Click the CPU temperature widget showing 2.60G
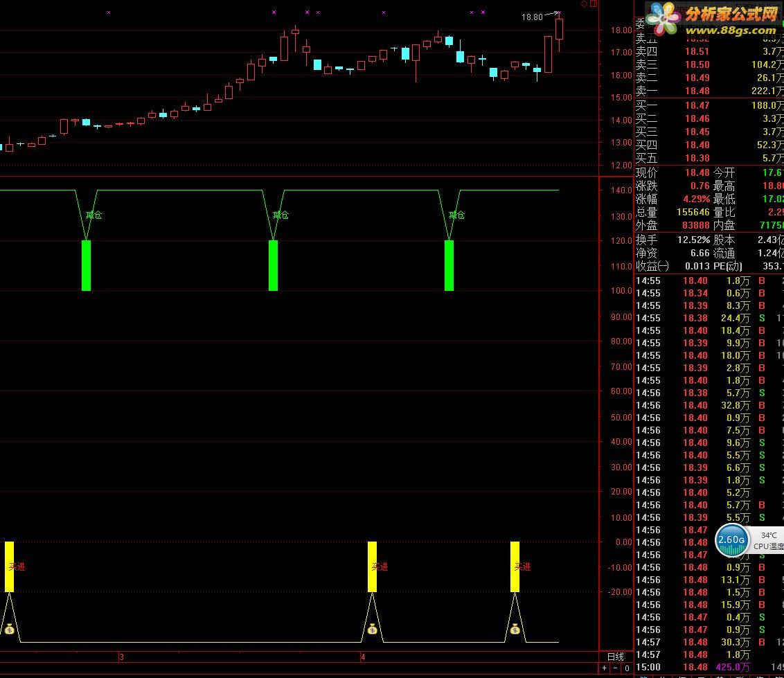 point(731,540)
